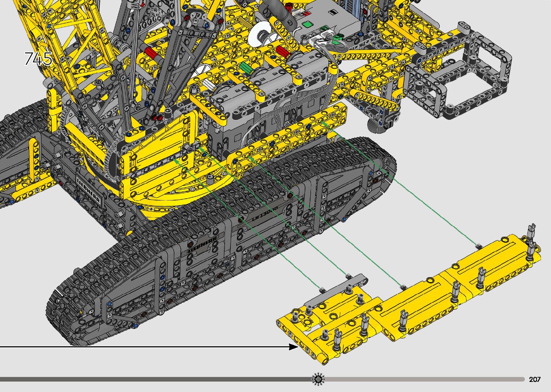Click the page number 207
The image size is (551, 392).
point(534,379)
